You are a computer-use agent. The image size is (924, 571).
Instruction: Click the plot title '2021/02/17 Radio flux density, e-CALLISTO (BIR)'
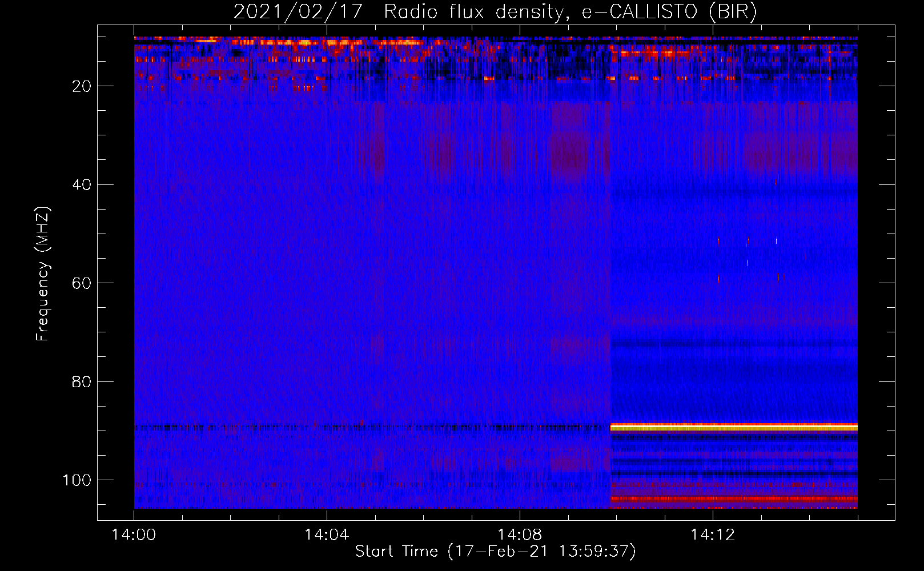(x=495, y=12)
